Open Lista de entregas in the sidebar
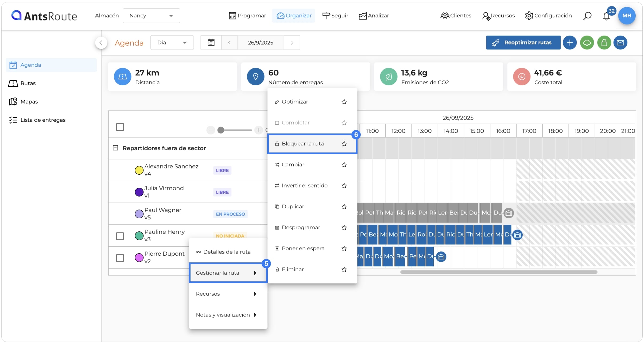Viewport: 644px width, 344px height. point(51,120)
